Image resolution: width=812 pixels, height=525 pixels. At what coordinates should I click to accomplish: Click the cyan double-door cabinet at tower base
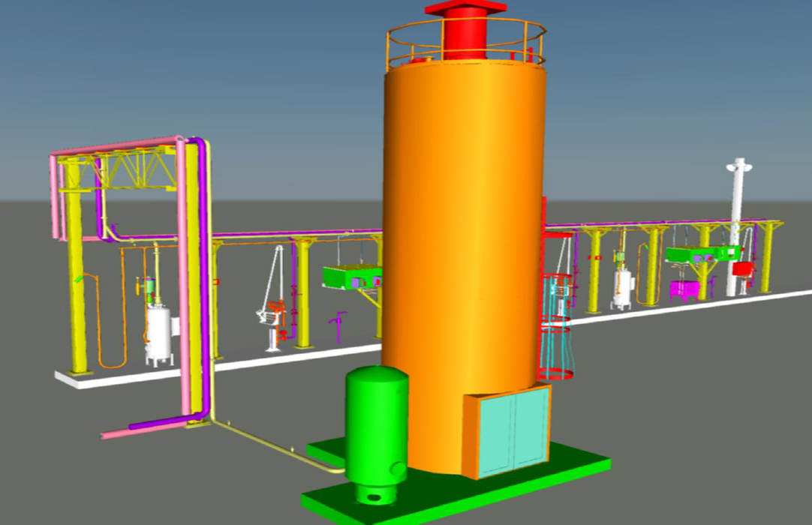coord(512,431)
